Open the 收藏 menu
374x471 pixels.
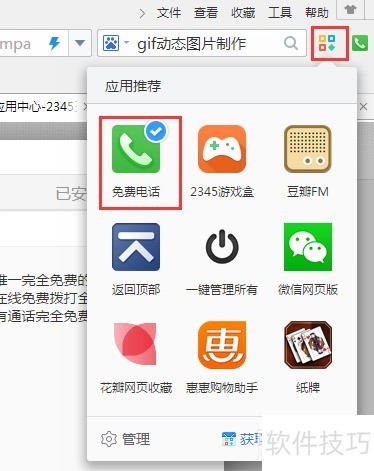pyautogui.click(x=243, y=13)
